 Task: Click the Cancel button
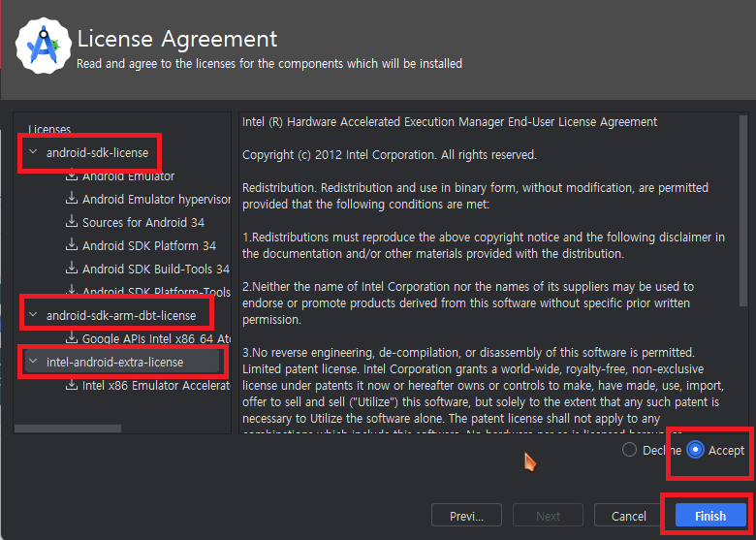[629, 516]
